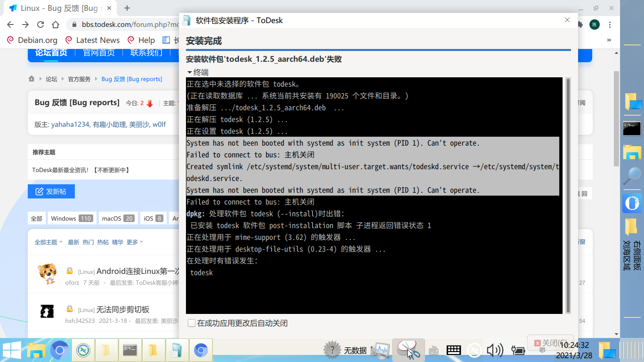Open user yahaha1234 moderator link
This screenshot has height=362, width=644.
pos(70,124)
